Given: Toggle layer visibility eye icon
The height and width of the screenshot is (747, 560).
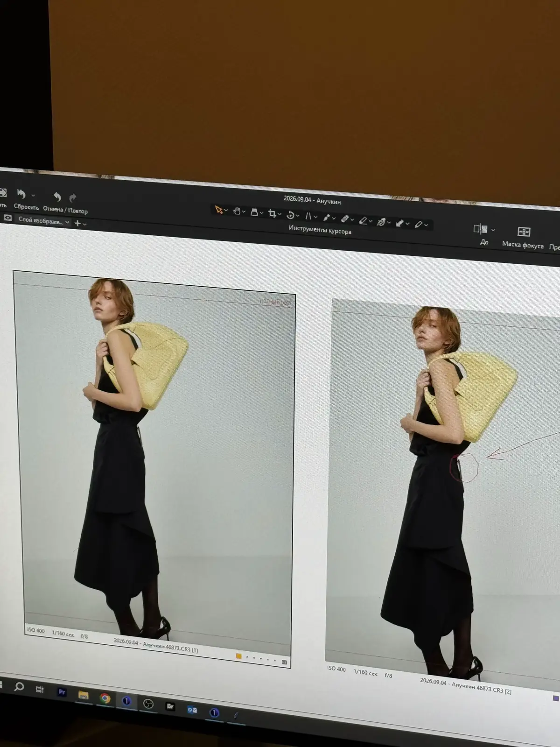Looking at the screenshot, I should pyautogui.click(x=7, y=218).
